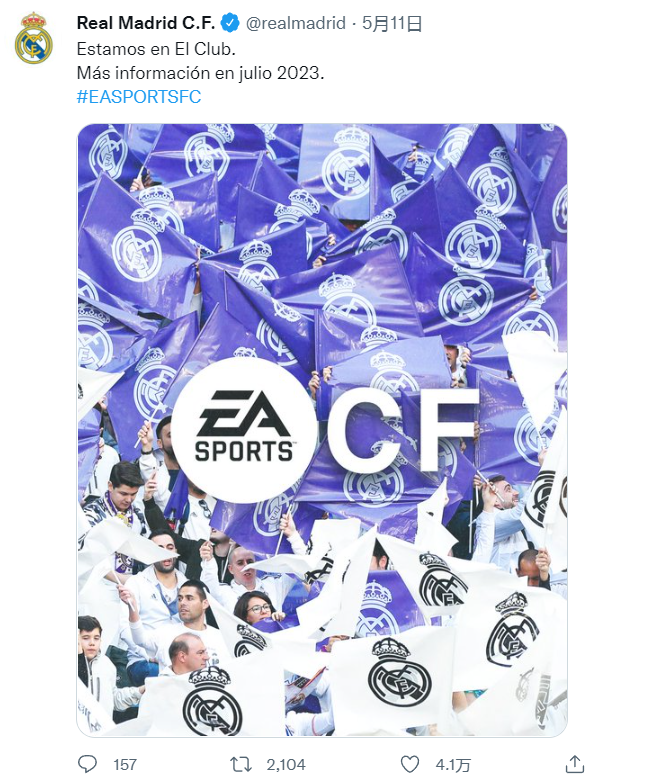Open the #EASPORTSFC hashtag
Image resolution: width=658 pixels, height=778 pixels.
pyautogui.click(x=139, y=96)
